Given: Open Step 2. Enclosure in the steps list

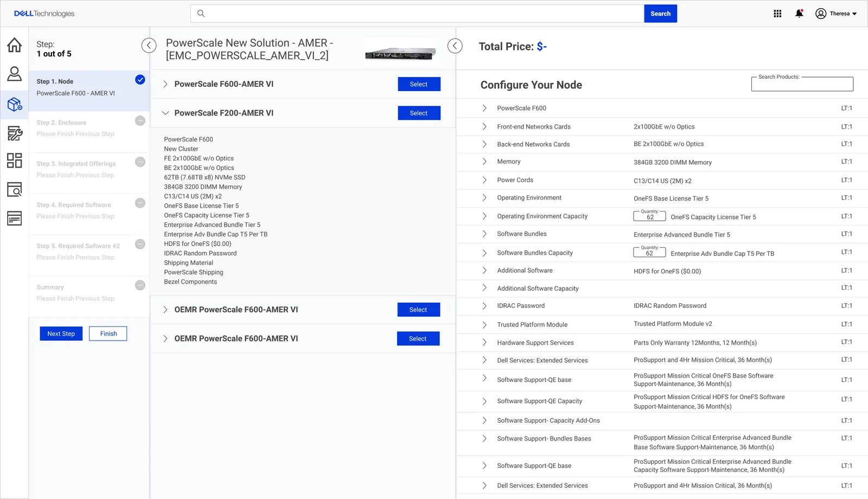Looking at the screenshot, I should click(x=89, y=132).
